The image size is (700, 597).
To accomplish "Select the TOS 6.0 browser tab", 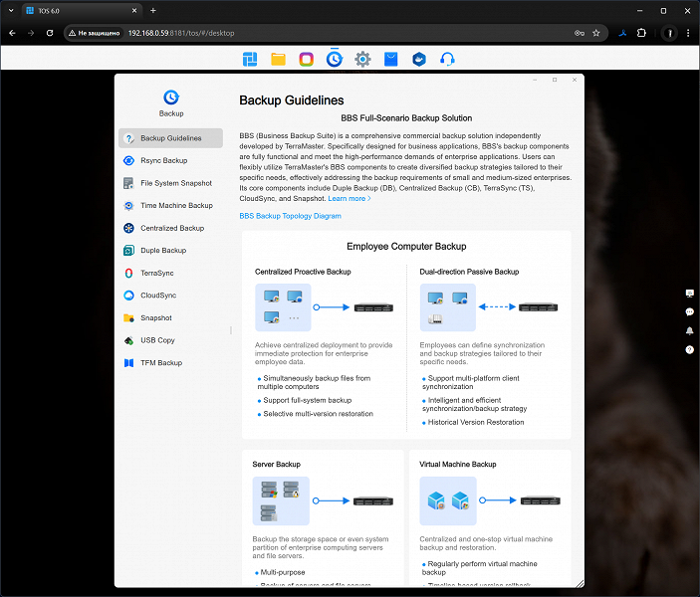I will pos(82,11).
